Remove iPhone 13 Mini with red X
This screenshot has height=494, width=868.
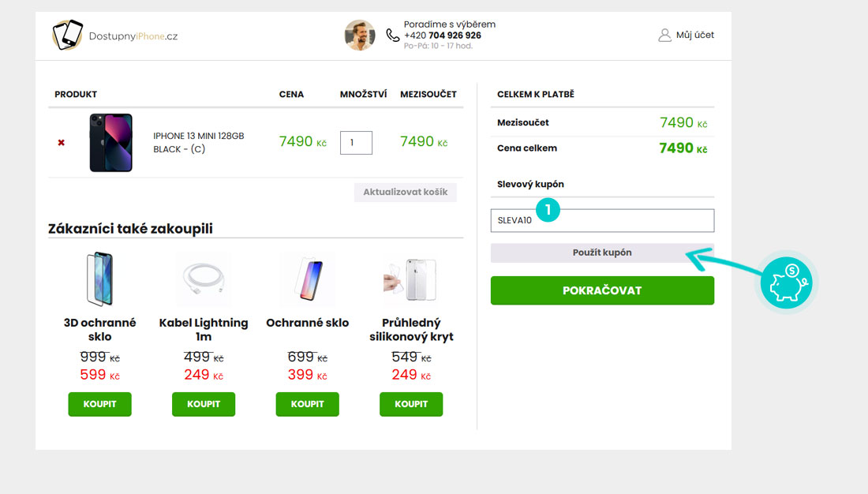point(62,143)
